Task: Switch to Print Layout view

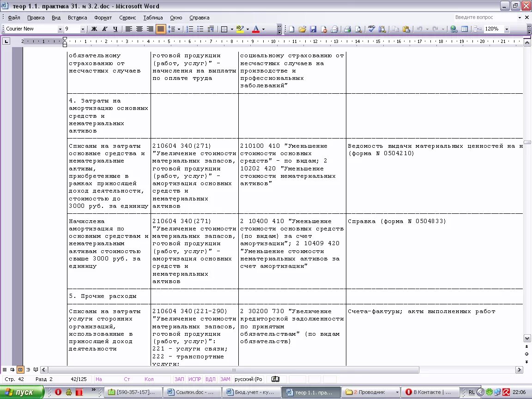Action: point(20,369)
